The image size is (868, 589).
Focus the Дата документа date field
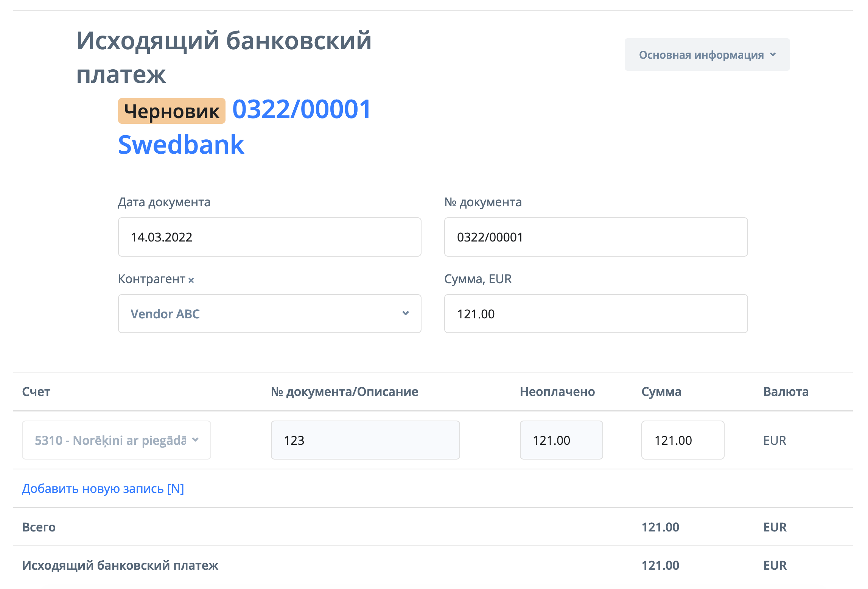click(269, 237)
